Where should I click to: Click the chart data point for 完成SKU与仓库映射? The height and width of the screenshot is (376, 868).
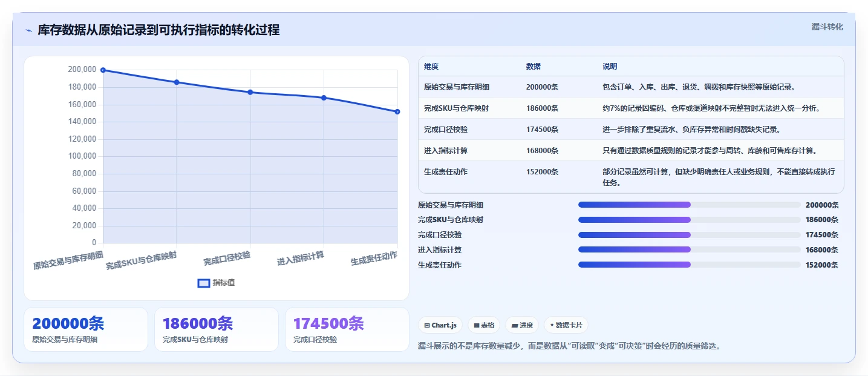[177, 82]
